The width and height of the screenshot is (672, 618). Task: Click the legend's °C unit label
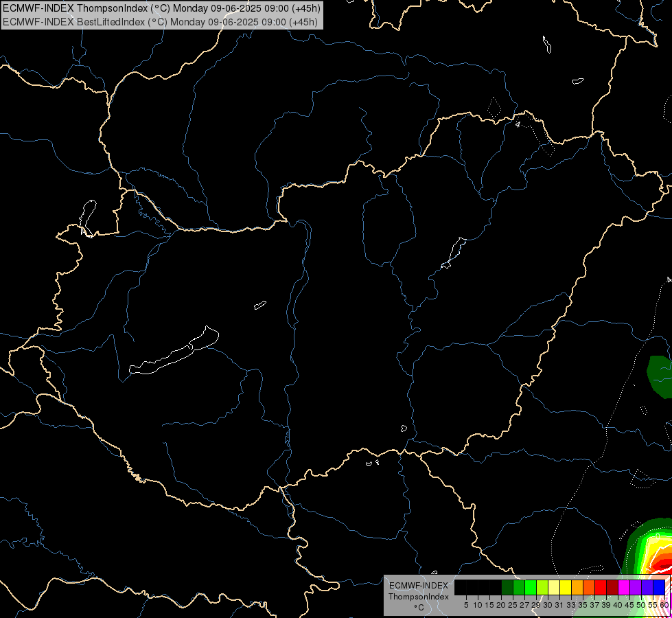419,607
